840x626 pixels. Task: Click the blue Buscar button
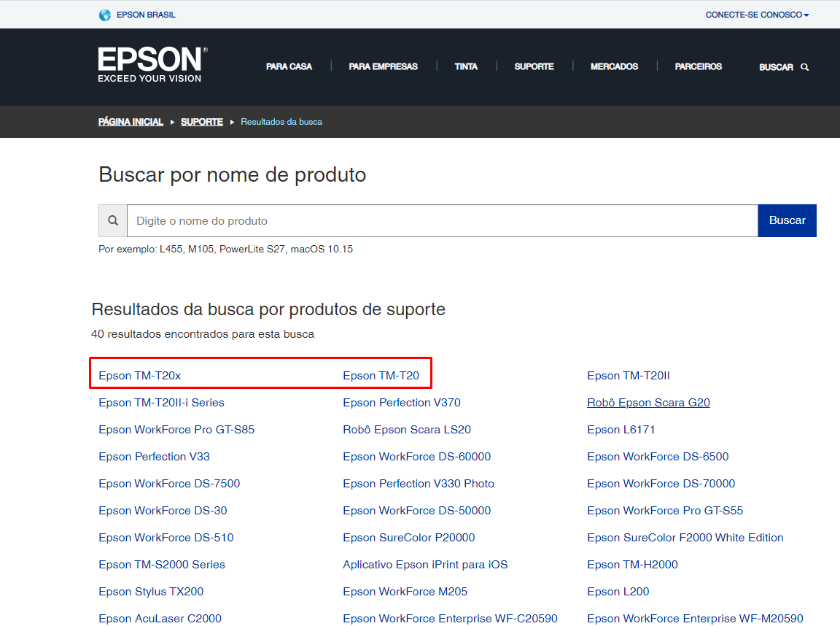(x=787, y=220)
